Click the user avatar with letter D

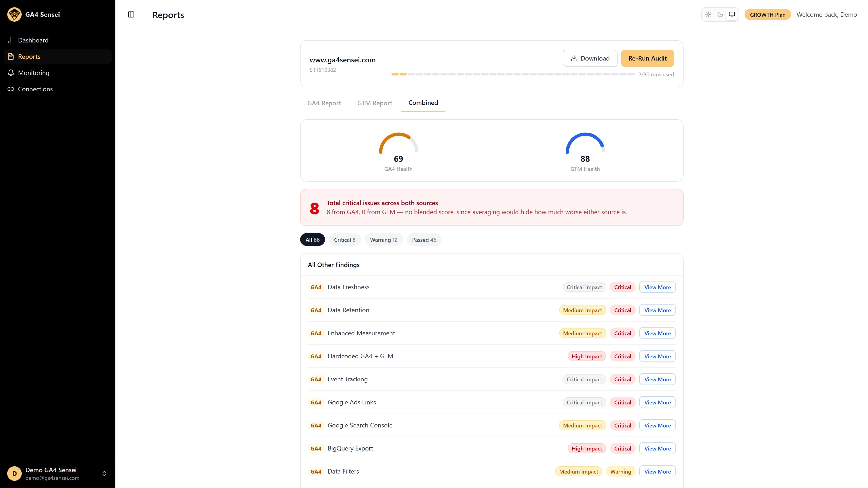pos(14,474)
